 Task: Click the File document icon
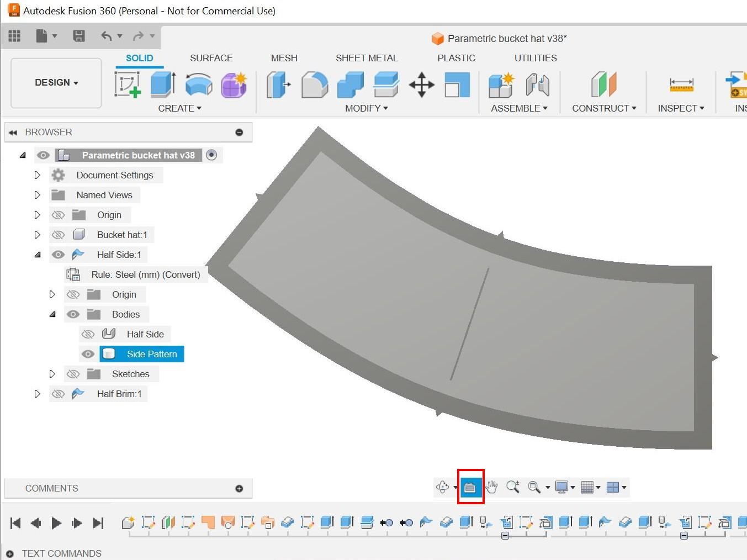(41, 36)
